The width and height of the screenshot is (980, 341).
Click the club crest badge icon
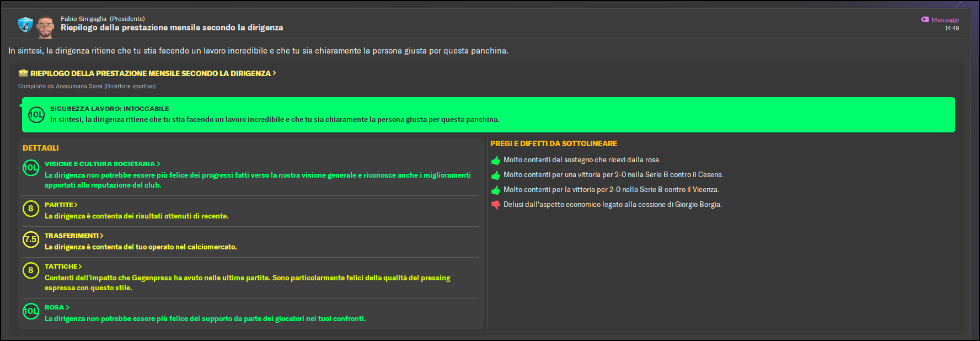click(25, 24)
